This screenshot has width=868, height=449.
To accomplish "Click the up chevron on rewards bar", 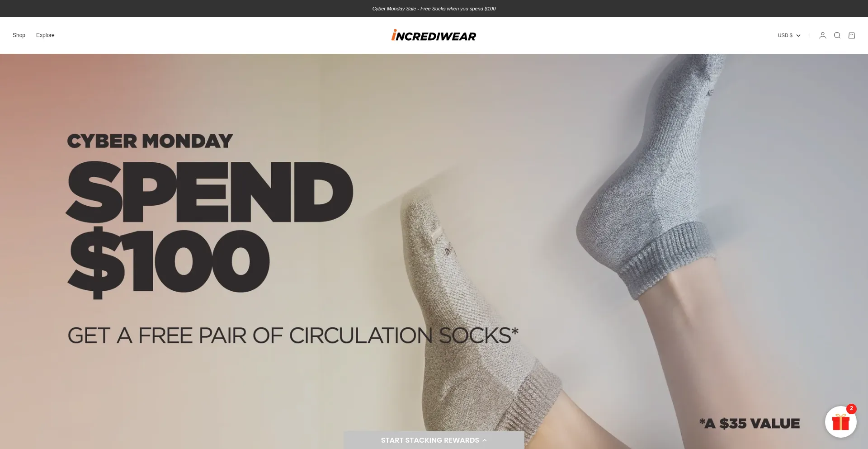I will pyautogui.click(x=485, y=440).
